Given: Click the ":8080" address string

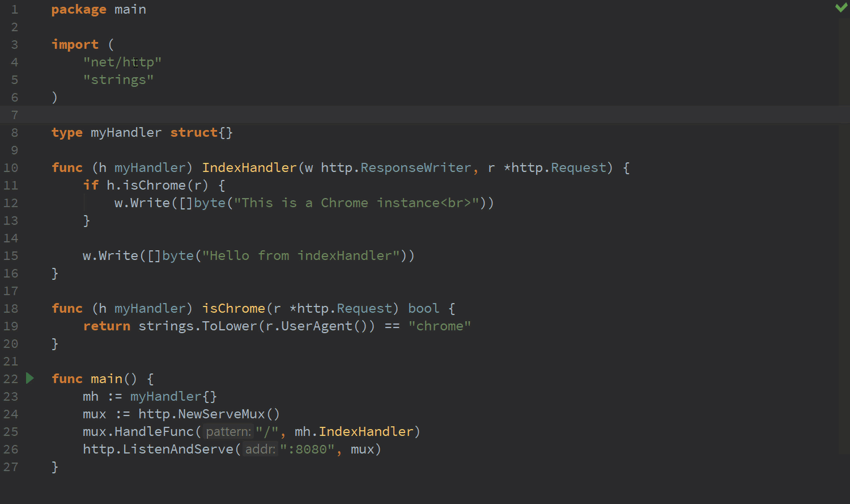Looking at the screenshot, I should [307, 449].
